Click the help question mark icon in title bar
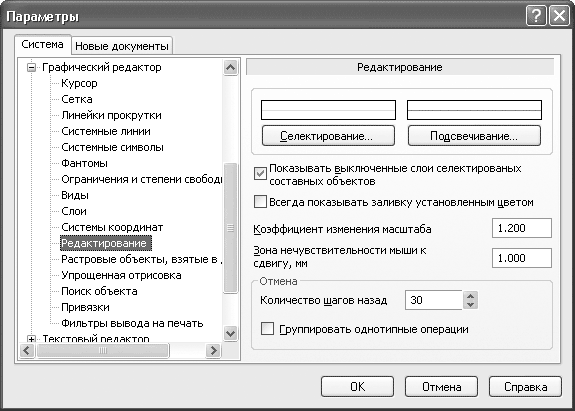 pyautogui.click(x=536, y=16)
